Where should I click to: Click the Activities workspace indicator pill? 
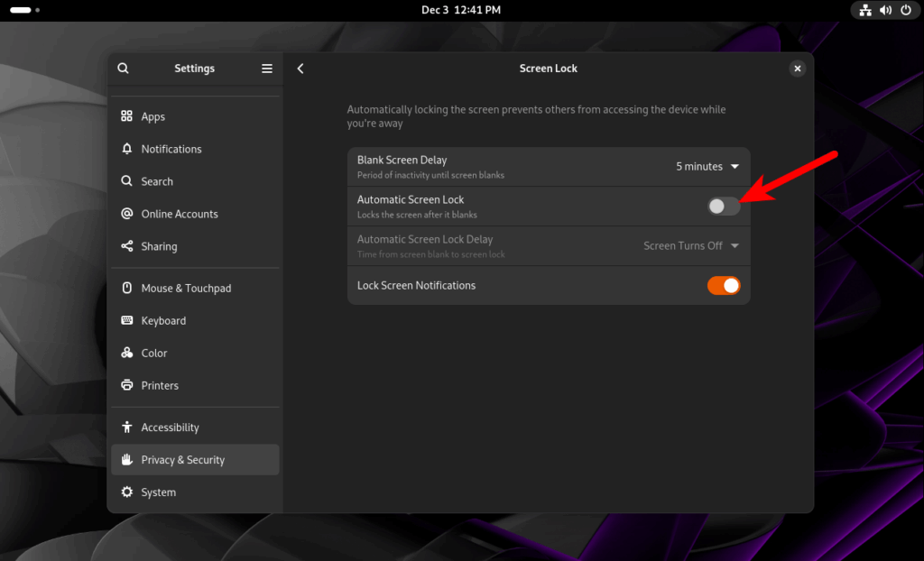(21, 10)
